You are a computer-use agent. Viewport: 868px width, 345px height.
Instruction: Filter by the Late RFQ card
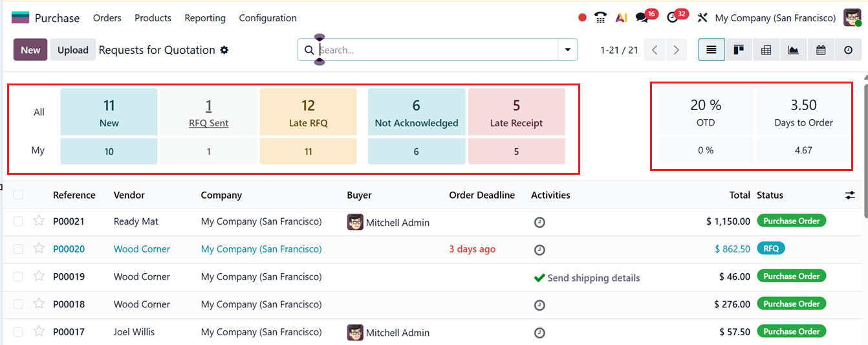[x=308, y=112]
